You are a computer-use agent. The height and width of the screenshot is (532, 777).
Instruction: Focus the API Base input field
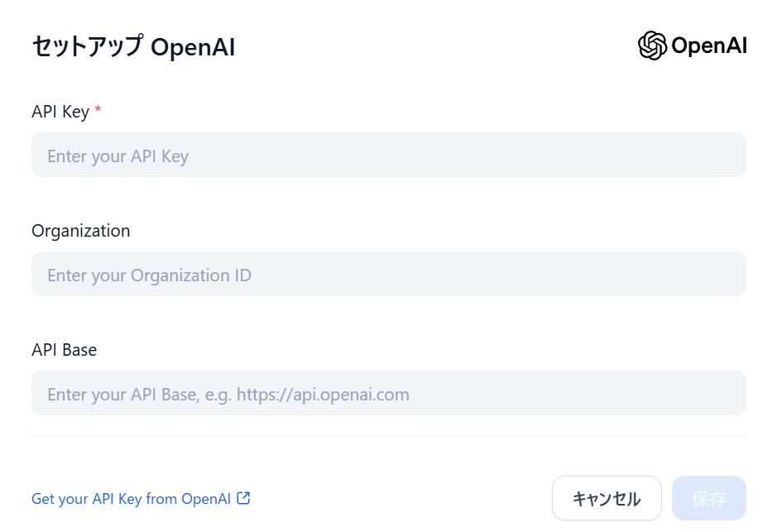389,394
